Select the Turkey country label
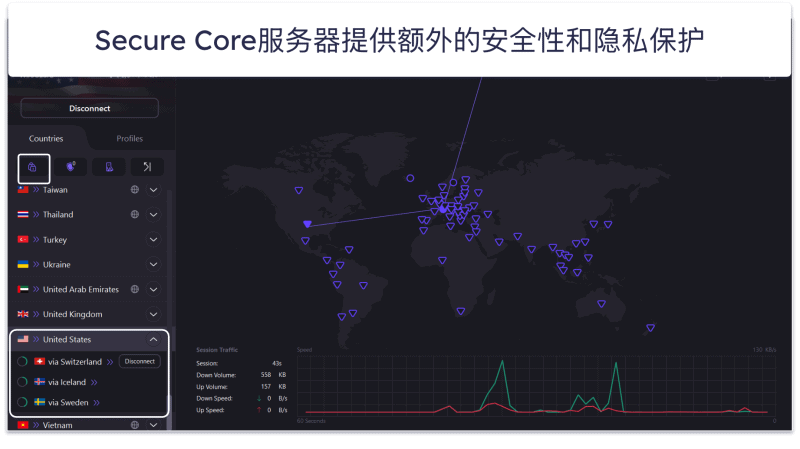 tap(55, 240)
